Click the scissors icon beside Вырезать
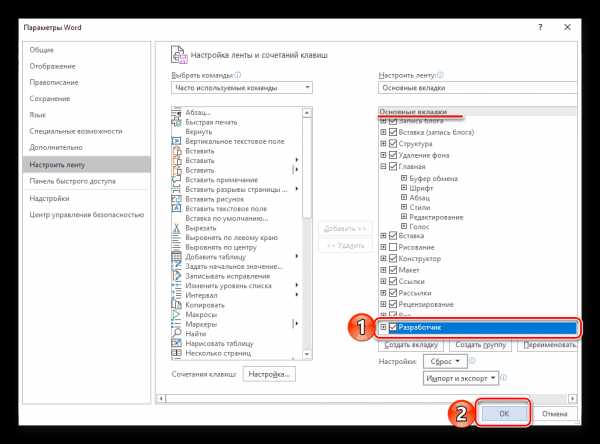This screenshot has height=444, width=600. click(176, 228)
